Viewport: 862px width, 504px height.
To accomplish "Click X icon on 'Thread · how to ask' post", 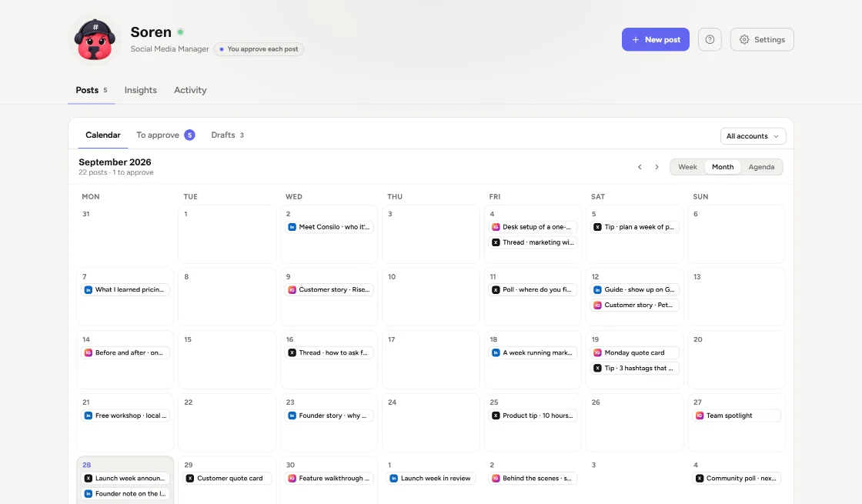I will [x=292, y=353].
